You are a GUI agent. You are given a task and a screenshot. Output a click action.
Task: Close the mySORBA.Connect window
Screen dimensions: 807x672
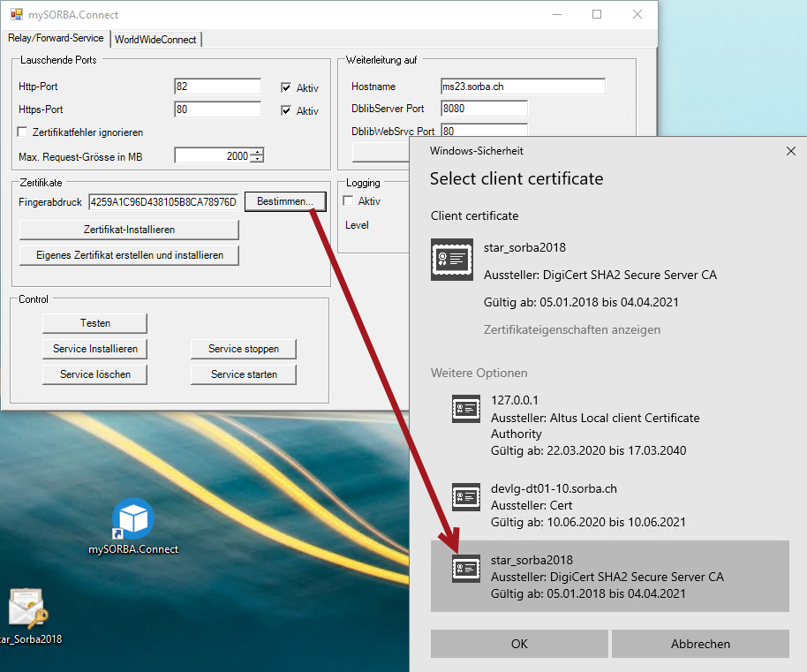point(637,14)
